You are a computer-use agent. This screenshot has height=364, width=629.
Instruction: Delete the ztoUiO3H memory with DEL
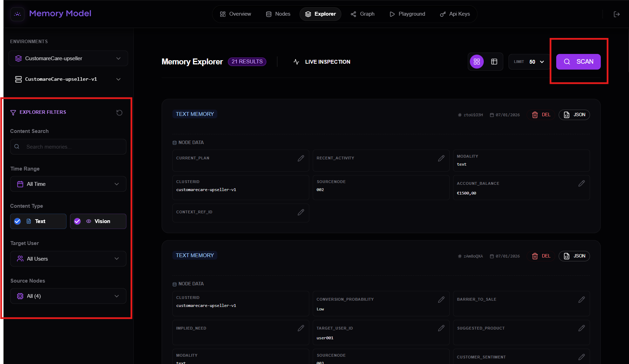coord(541,115)
